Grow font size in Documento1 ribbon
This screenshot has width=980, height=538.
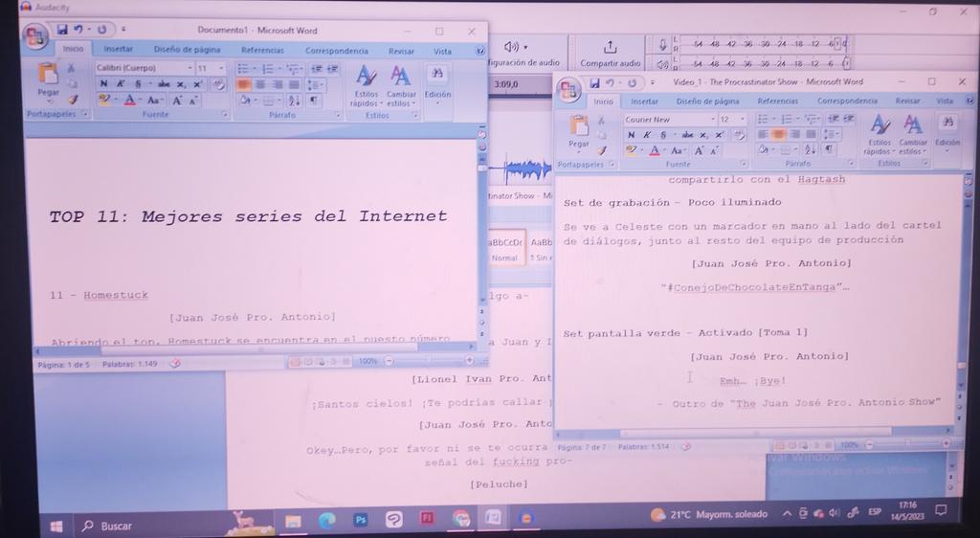click(x=177, y=100)
